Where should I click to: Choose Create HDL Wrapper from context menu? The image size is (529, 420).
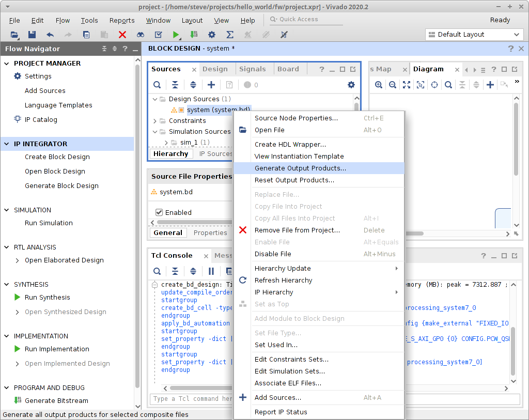point(290,144)
